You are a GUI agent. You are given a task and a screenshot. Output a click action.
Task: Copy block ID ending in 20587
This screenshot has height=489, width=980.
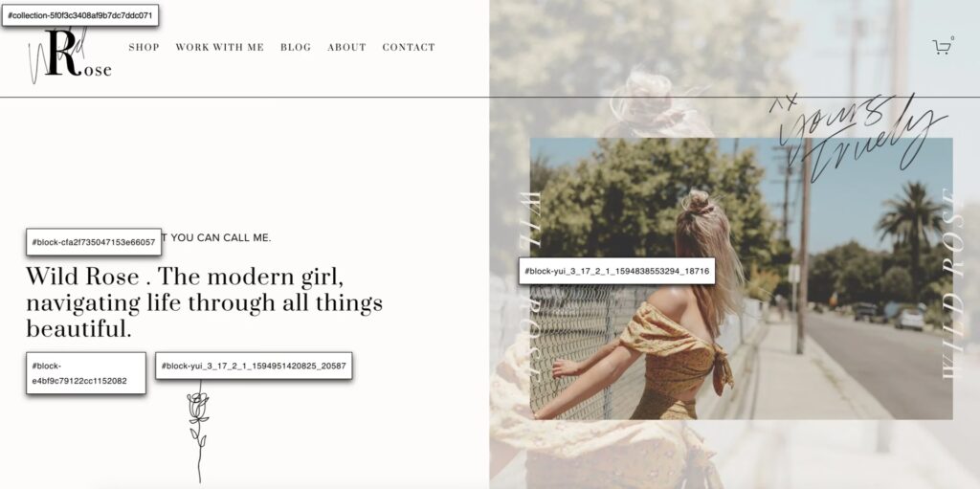point(254,366)
